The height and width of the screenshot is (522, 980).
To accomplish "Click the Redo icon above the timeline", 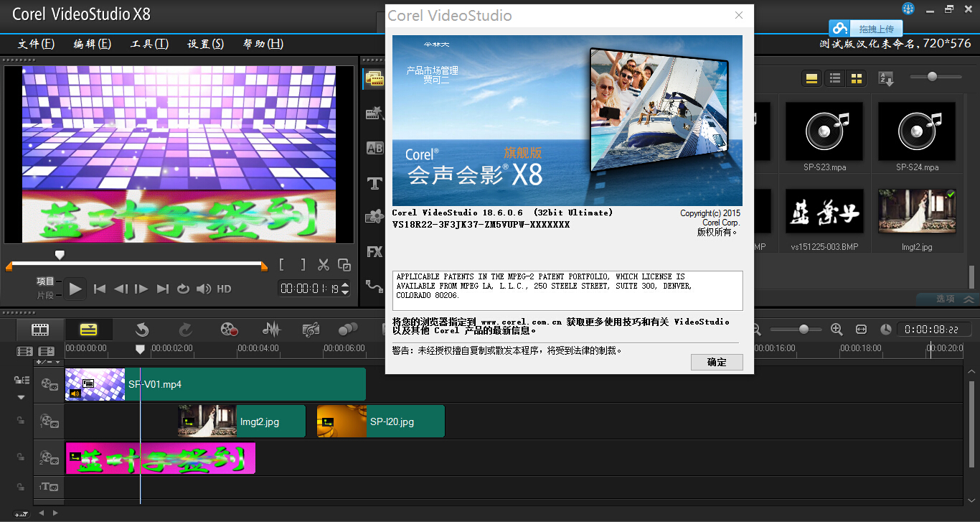I will (185, 329).
